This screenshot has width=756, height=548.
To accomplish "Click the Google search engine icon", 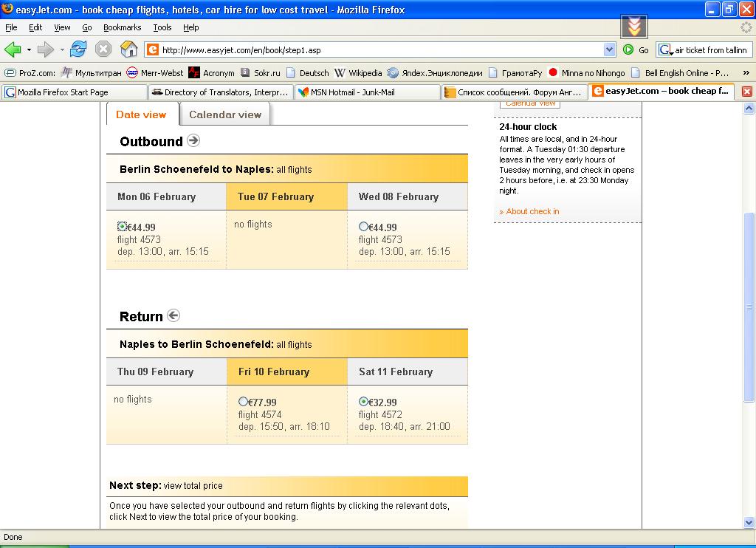I will (x=665, y=49).
